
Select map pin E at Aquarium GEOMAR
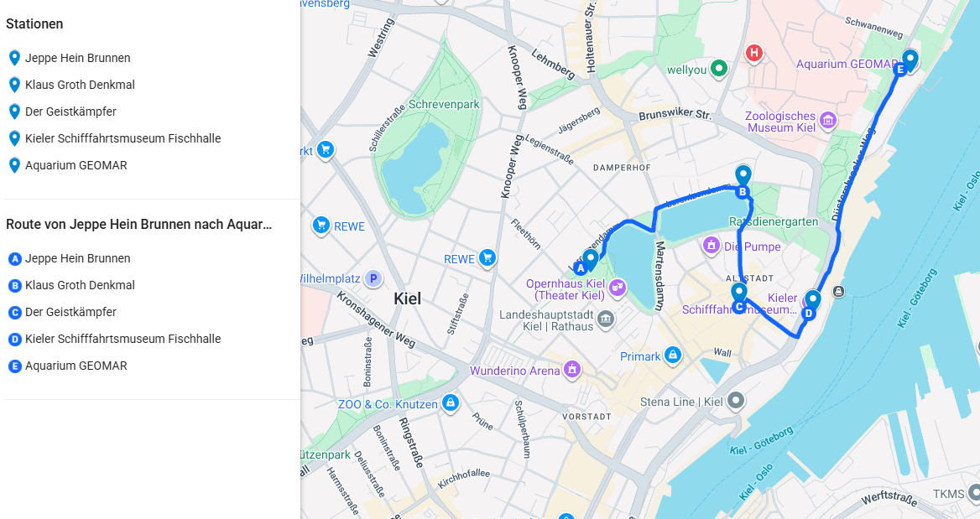click(910, 60)
